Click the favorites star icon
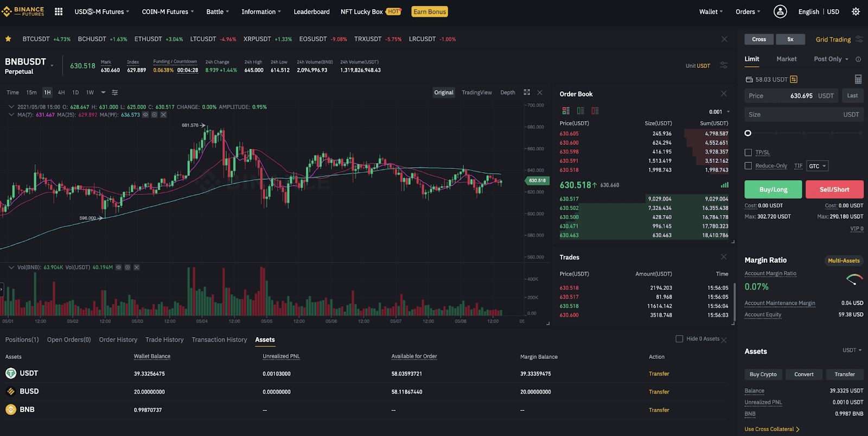The image size is (868, 436). [8, 39]
